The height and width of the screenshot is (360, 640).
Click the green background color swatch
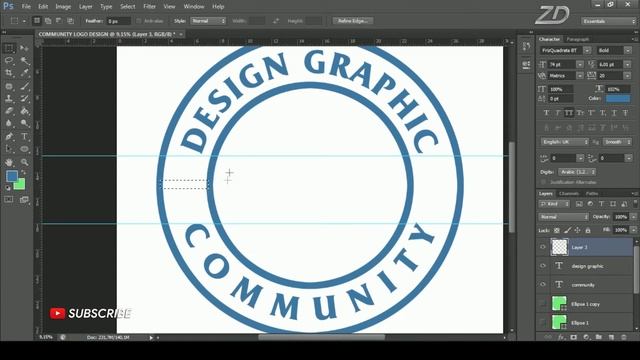point(20,185)
